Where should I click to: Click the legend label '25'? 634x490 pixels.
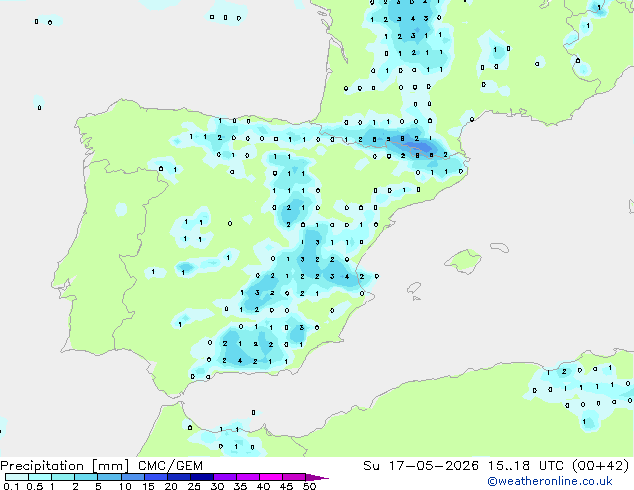pos(194,486)
